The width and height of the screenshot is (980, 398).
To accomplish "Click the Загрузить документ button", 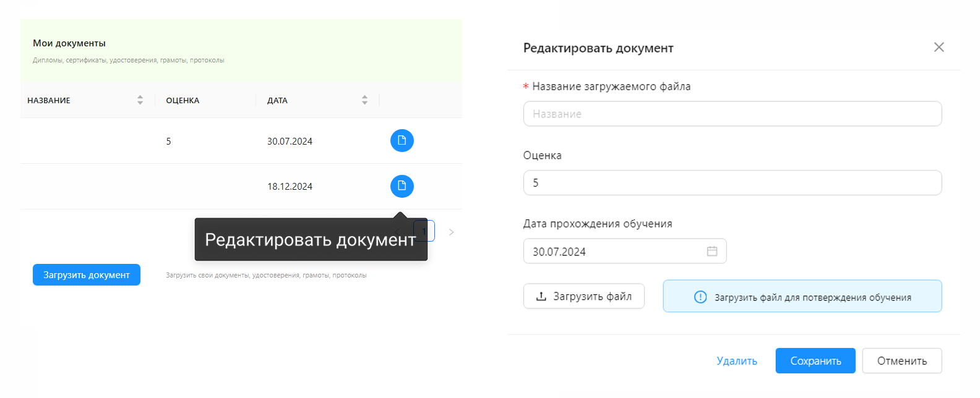I will (x=87, y=275).
